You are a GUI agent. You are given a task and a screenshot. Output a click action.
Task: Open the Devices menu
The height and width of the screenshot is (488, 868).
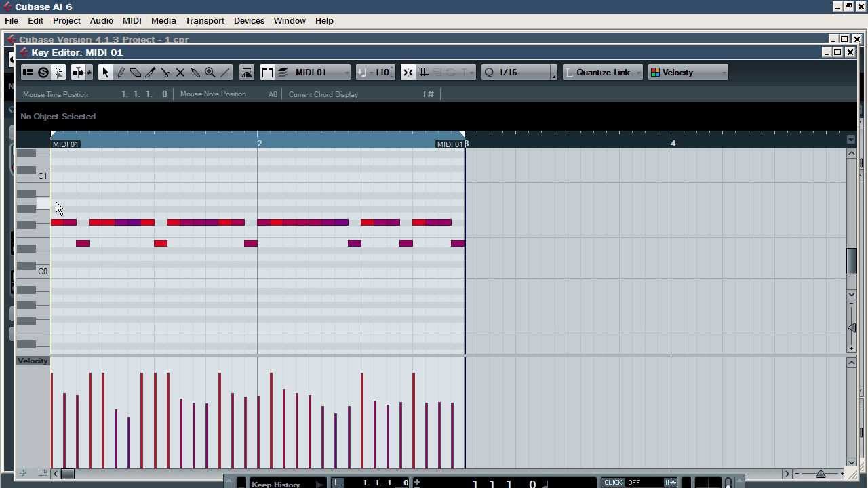(249, 20)
